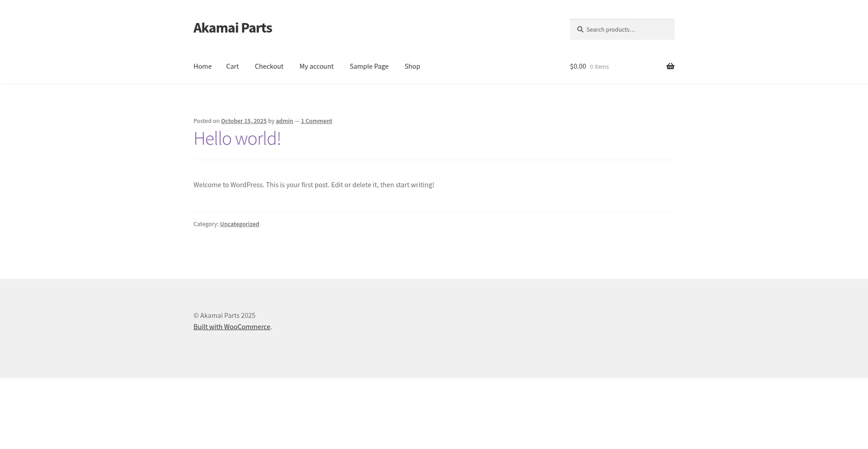868x449 pixels.
Task: Open the My account page
Action: (316, 66)
